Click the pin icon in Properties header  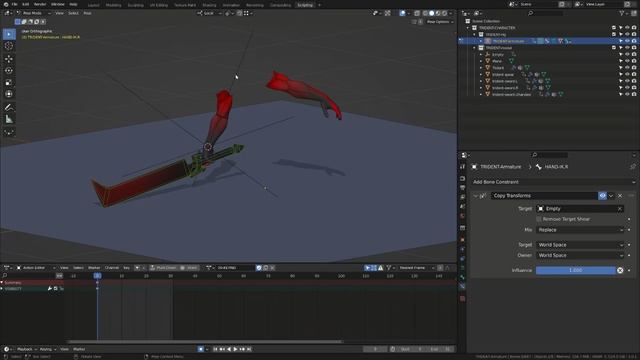tap(633, 167)
